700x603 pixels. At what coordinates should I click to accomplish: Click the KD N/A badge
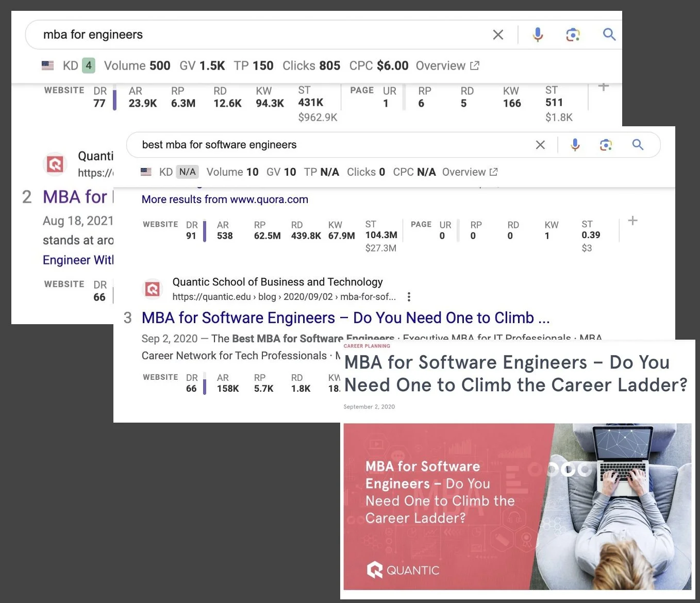point(188,172)
